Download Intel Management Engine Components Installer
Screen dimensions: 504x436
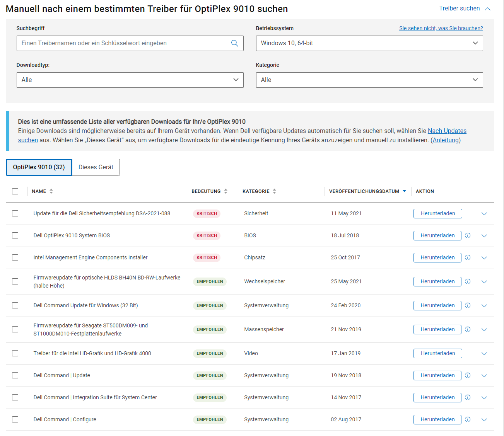pos(437,257)
